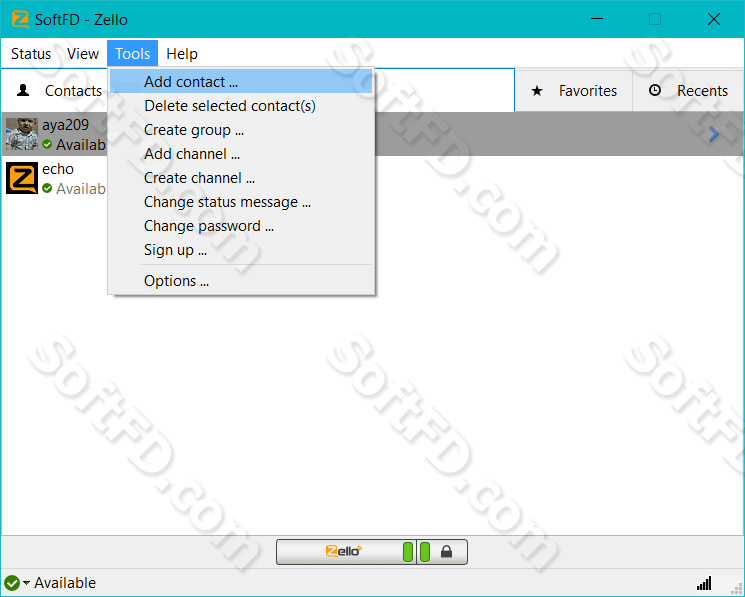Viewport: 745px width, 597px height.
Task: Click the green volume indicator bars
Action: (416, 552)
